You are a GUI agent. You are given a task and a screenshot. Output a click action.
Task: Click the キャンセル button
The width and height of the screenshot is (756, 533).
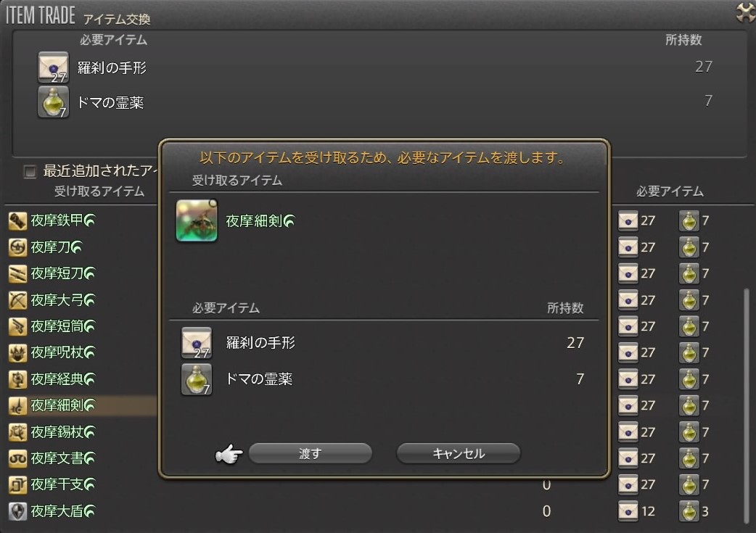(x=458, y=453)
